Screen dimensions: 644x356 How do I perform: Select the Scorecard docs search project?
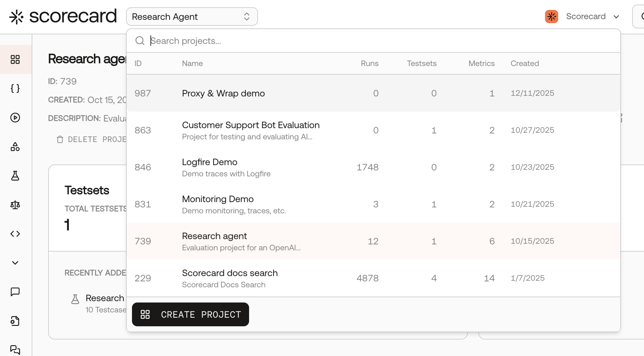click(x=373, y=278)
